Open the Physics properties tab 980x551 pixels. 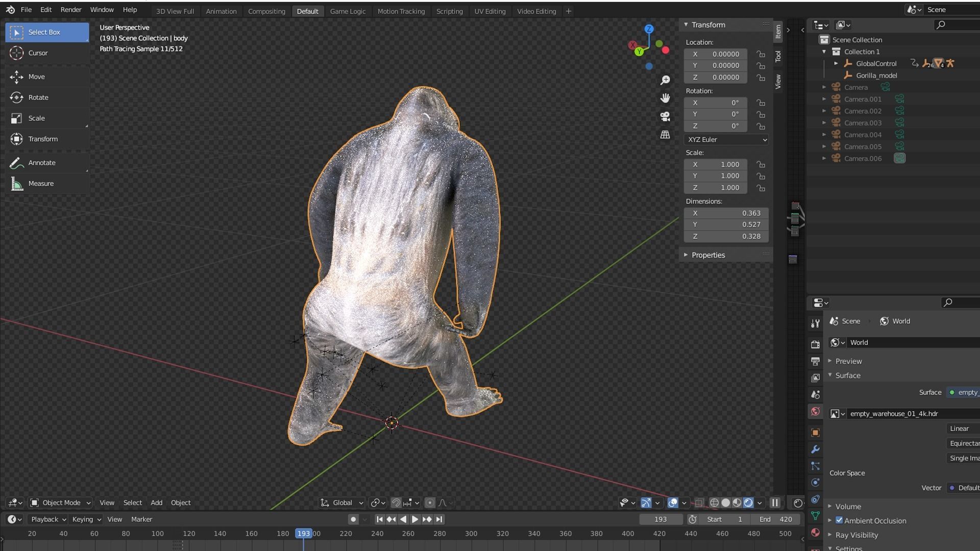pos(815,483)
